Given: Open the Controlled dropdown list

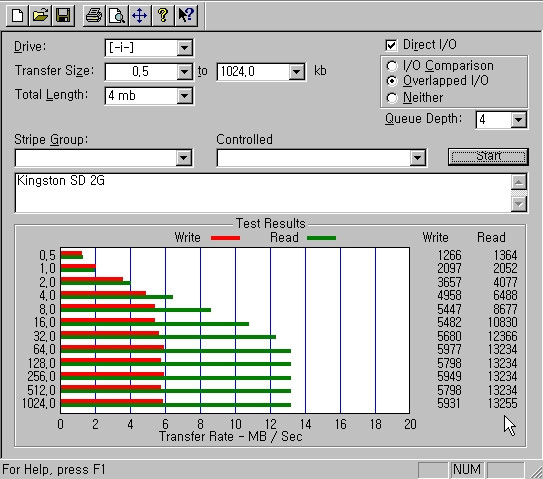Looking at the screenshot, I should click(418, 158).
